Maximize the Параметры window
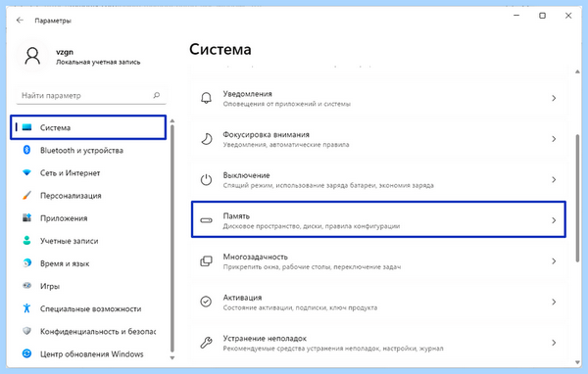This screenshot has width=588, height=374. click(542, 16)
